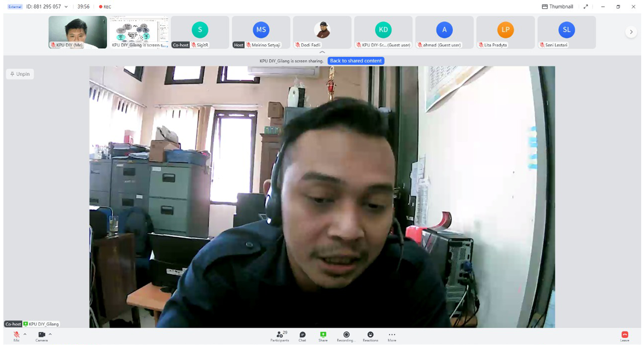
Task: Click the green Share screen icon
Action: tap(323, 335)
